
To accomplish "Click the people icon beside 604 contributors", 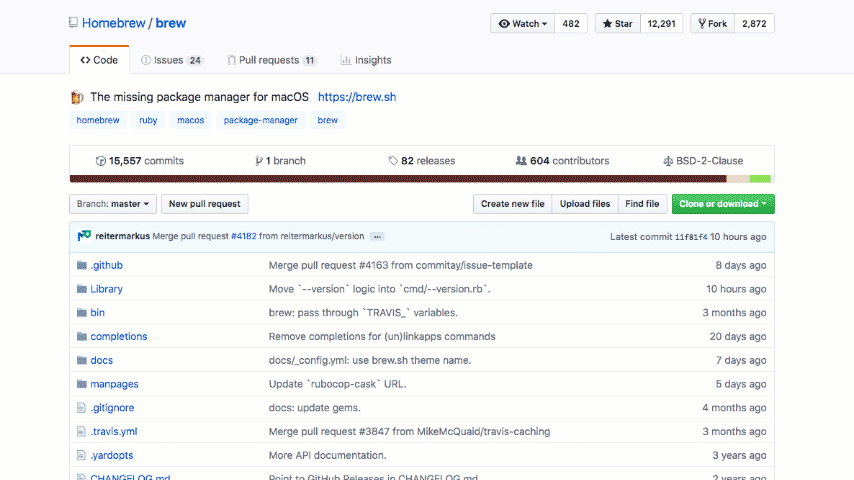I will pos(521,161).
